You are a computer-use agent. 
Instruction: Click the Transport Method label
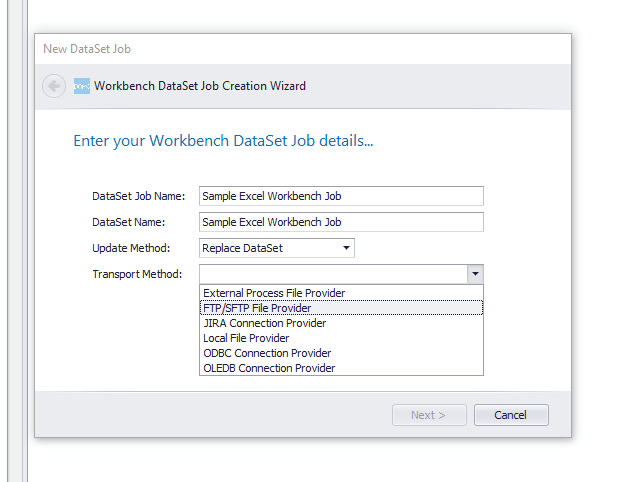pyautogui.click(x=137, y=274)
